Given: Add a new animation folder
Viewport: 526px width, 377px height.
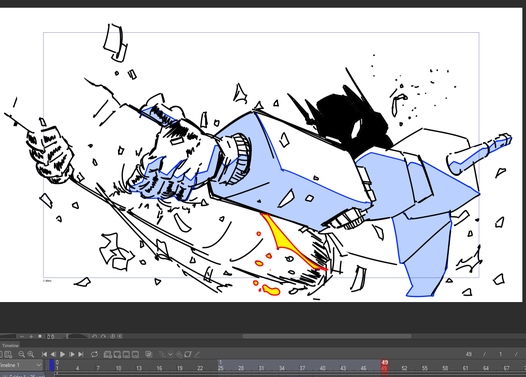Looking at the screenshot, I should pyautogui.click(x=108, y=354).
